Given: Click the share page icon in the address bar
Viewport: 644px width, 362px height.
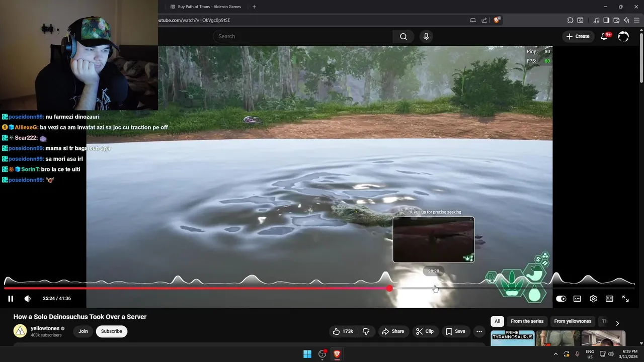Looking at the screenshot, I should point(484,20).
